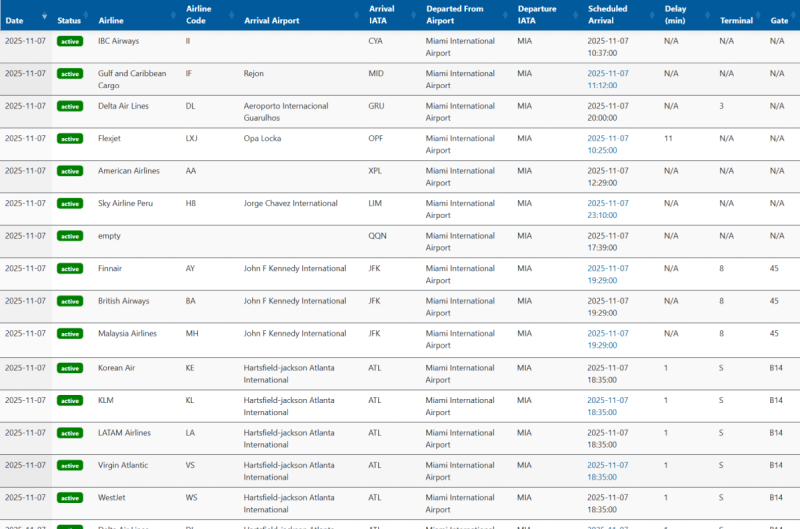Select the Delta Air Lines airline cell
The image size is (800, 529).
click(x=123, y=106)
